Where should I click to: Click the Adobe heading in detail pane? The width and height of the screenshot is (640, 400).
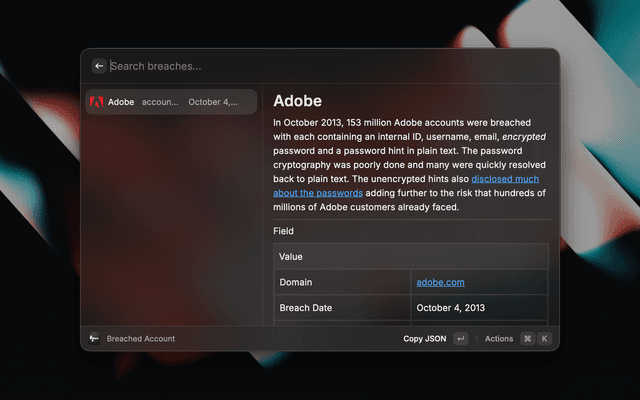[297, 101]
